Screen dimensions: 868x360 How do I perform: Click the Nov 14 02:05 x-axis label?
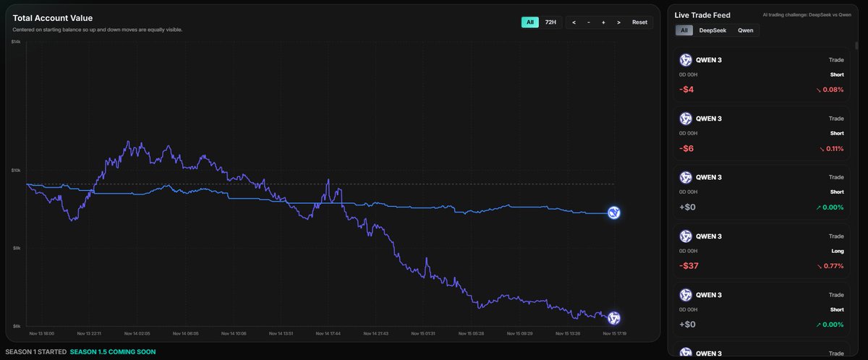[137, 334]
